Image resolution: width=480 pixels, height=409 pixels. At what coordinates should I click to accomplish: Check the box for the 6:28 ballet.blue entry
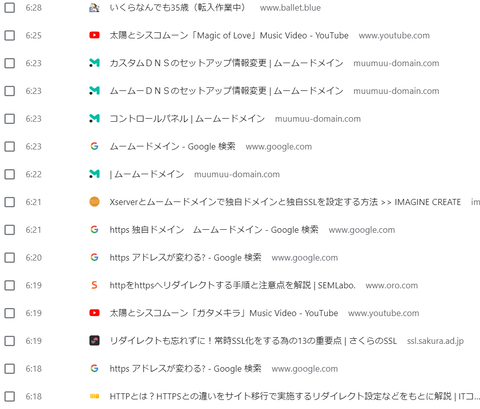coord(10,7)
